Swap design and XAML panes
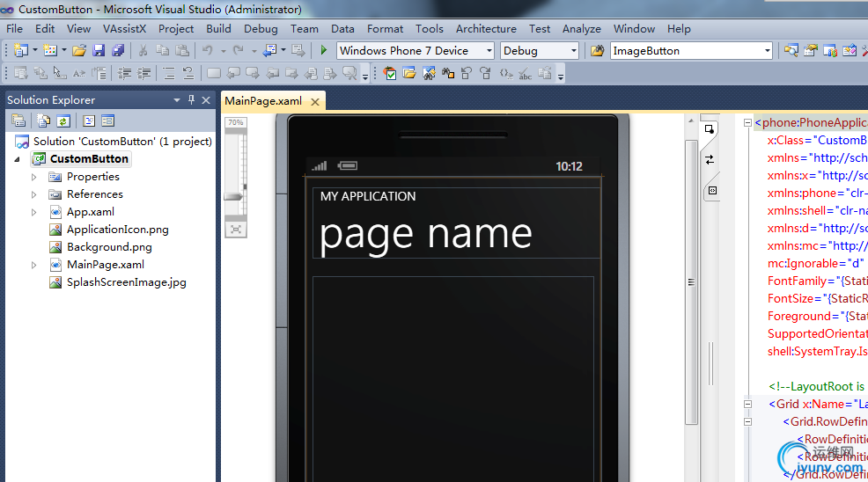 click(x=710, y=160)
